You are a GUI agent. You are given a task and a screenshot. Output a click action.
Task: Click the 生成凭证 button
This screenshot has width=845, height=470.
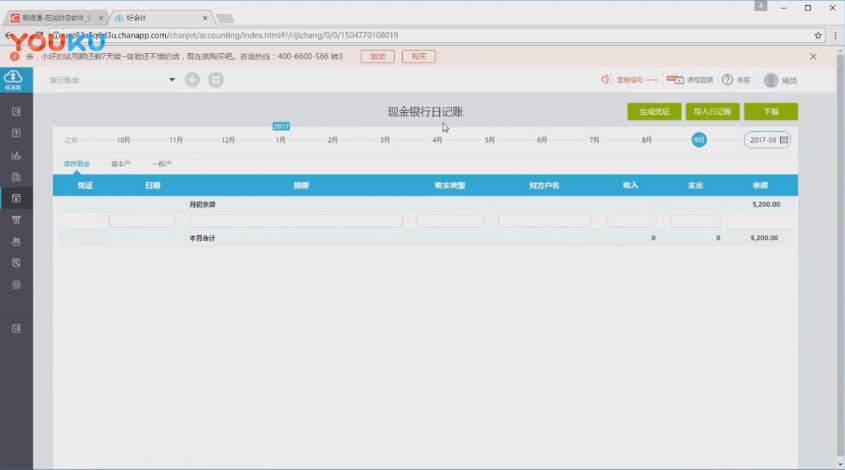(653, 112)
